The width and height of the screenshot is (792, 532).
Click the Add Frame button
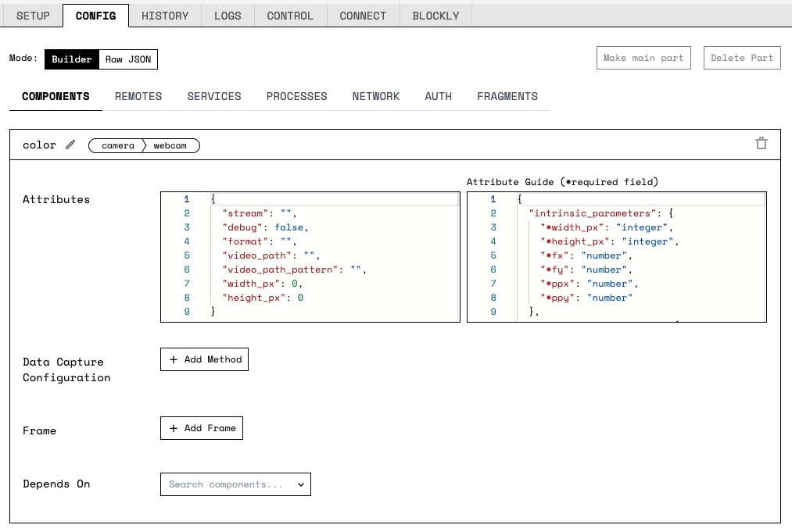point(202,428)
